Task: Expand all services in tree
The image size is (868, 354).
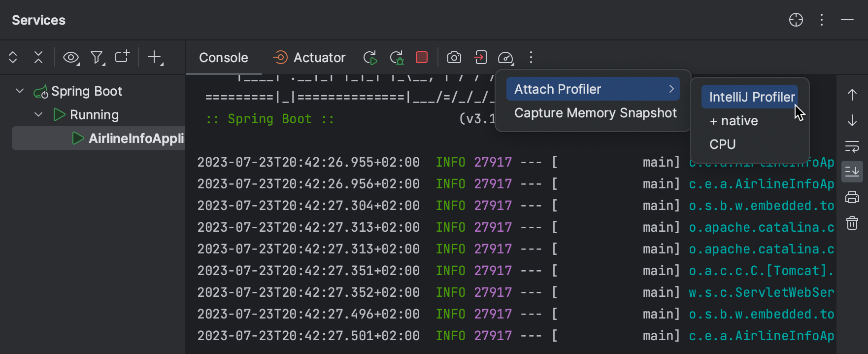Action: click(x=13, y=58)
